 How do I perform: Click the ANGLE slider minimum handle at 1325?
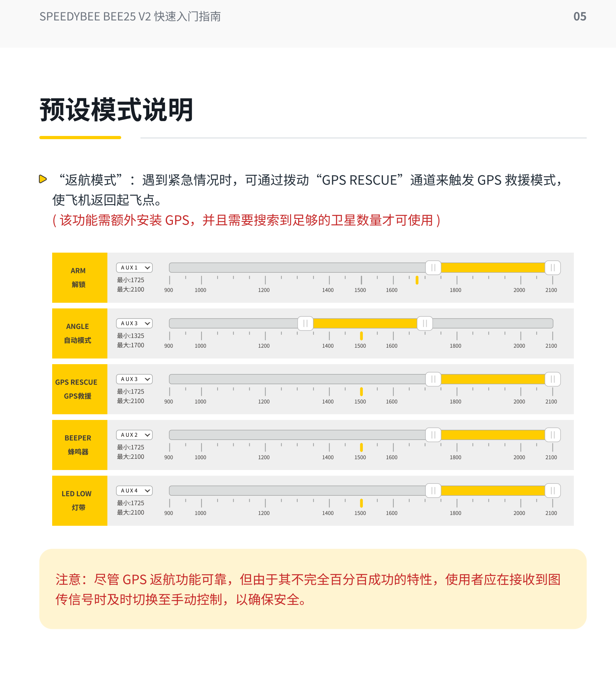click(x=305, y=323)
